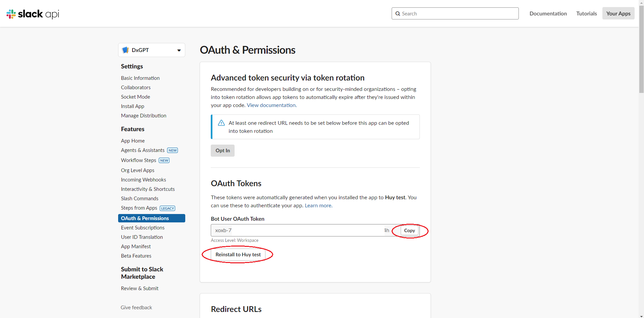
Task: Open the Incoming Webhooks settings
Action: click(x=143, y=179)
